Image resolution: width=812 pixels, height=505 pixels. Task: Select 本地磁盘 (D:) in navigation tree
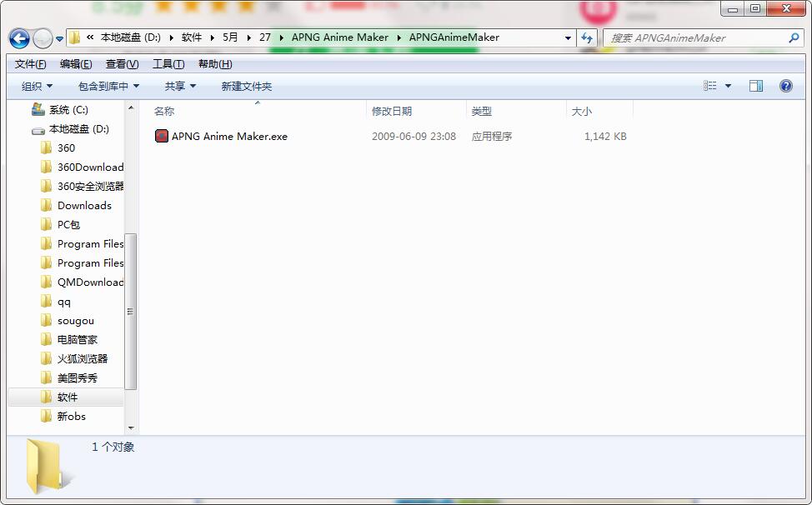pyautogui.click(x=78, y=129)
